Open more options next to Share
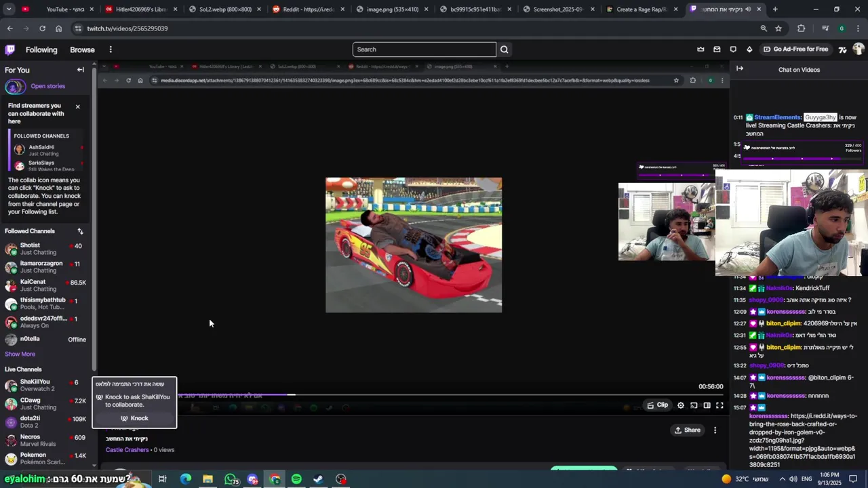Screen dimensions: 868x488 pyautogui.click(x=715, y=430)
